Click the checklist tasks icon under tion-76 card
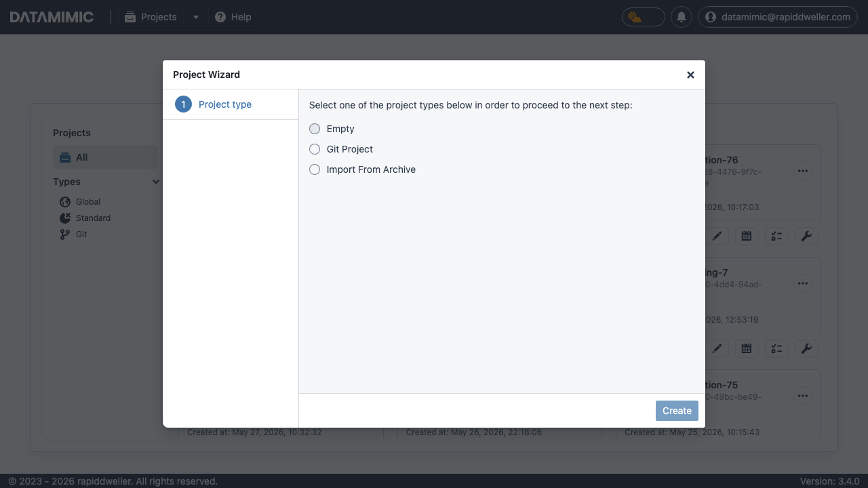Image resolution: width=868 pixels, height=488 pixels. click(x=776, y=236)
